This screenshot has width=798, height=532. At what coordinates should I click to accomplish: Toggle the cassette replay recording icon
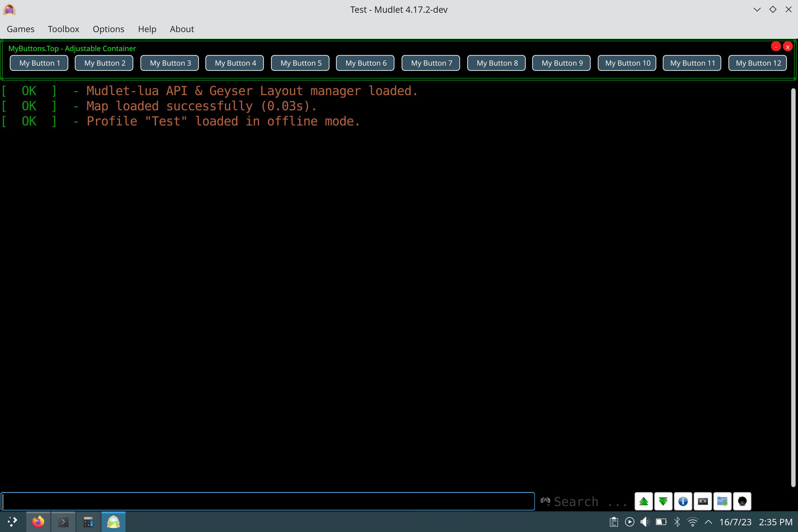tap(702, 501)
